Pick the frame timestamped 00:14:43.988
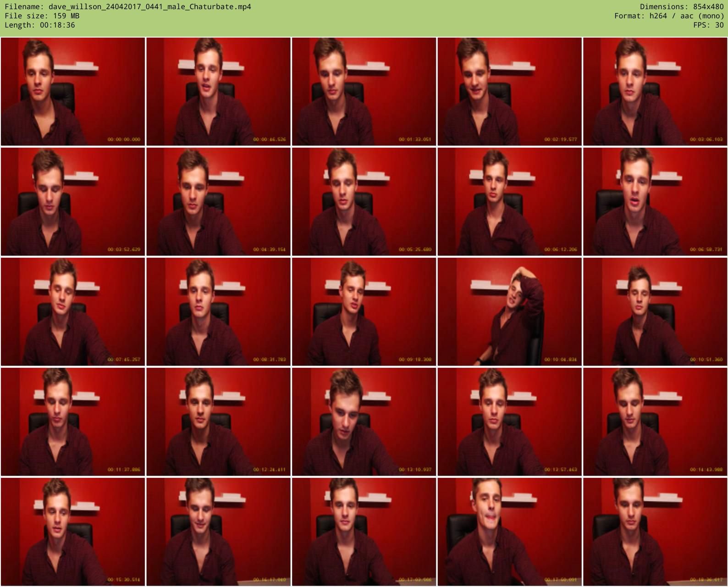728x587 pixels. click(655, 422)
